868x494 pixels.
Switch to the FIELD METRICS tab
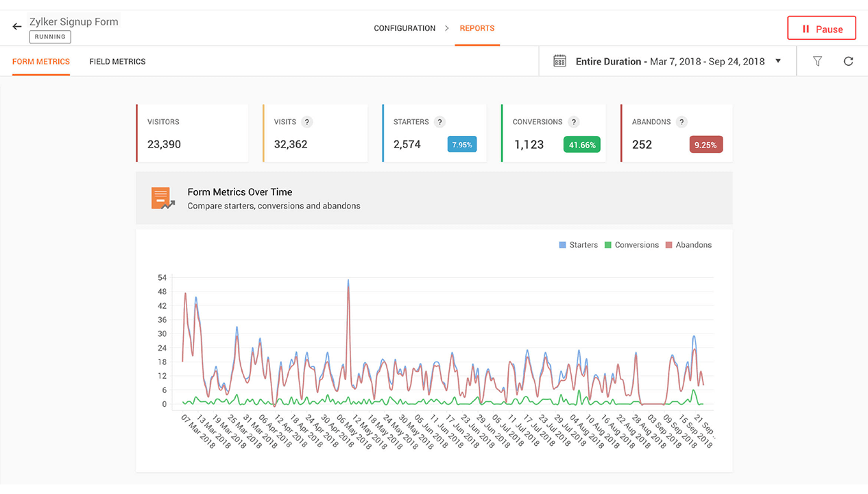tap(117, 62)
